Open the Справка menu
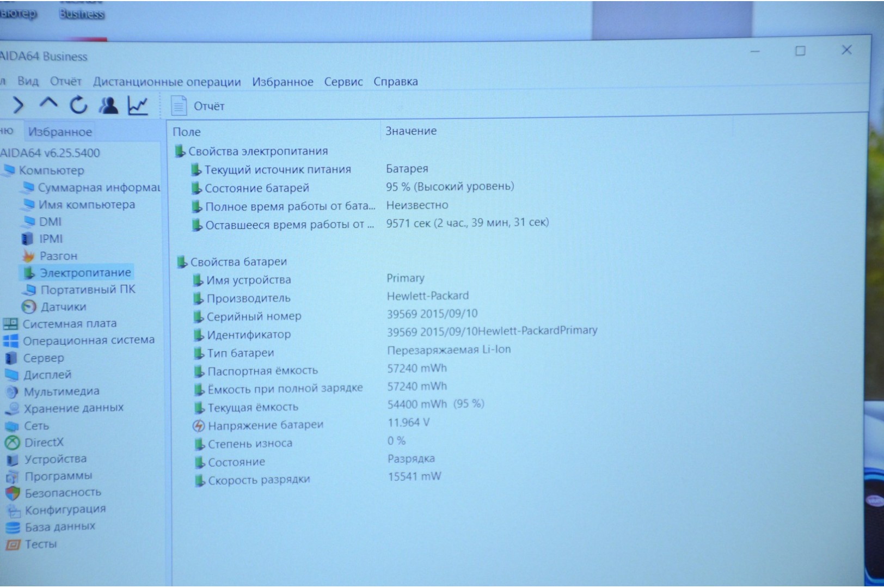Image resolution: width=884 pixels, height=588 pixels. (x=395, y=82)
